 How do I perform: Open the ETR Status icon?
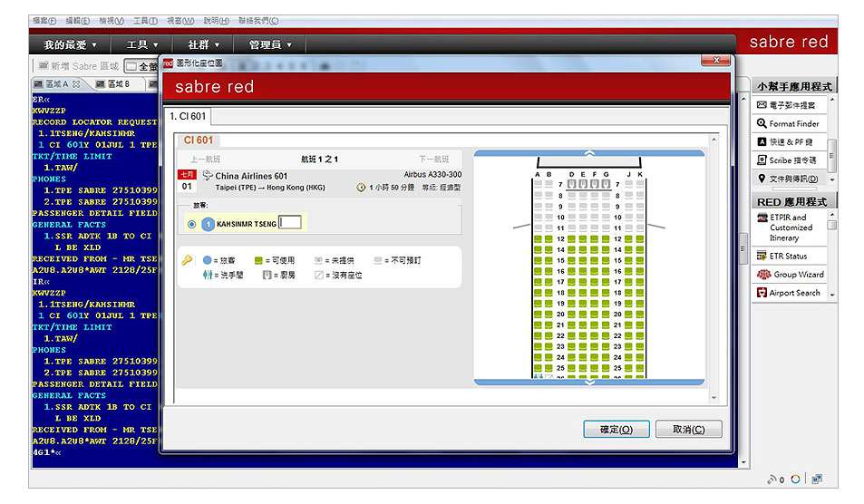click(x=762, y=256)
